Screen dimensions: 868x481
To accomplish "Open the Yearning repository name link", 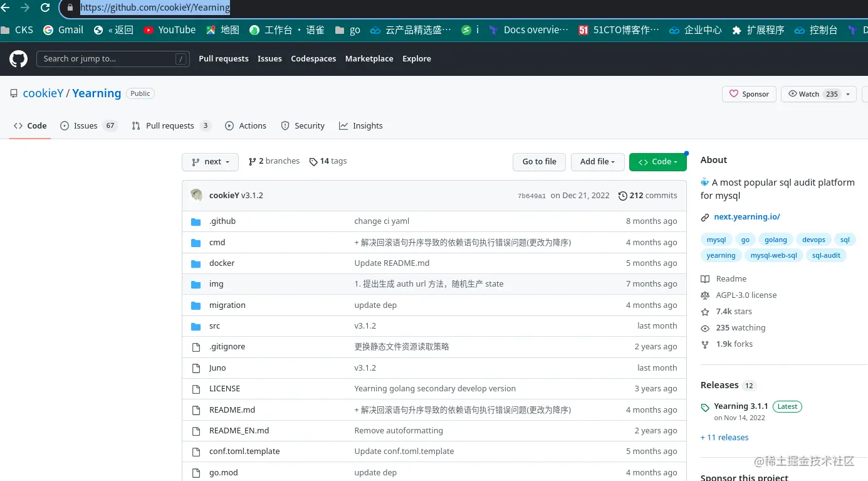I will coord(97,93).
